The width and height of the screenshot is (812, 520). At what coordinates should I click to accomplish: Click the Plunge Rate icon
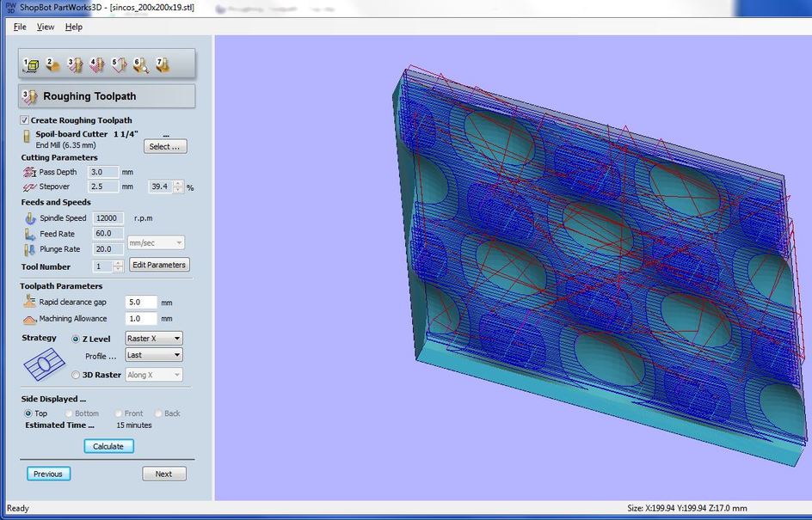click(29, 249)
